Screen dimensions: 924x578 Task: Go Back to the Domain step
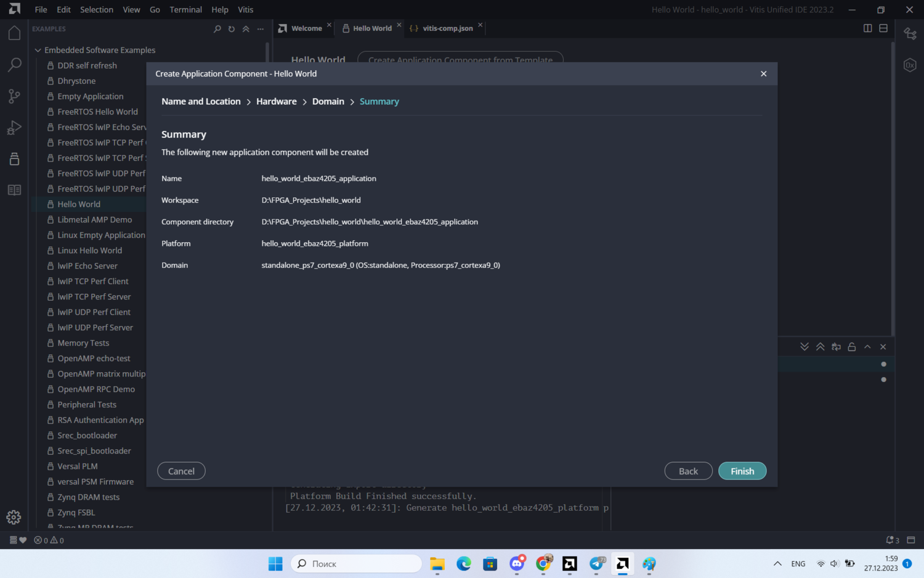[688, 471]
